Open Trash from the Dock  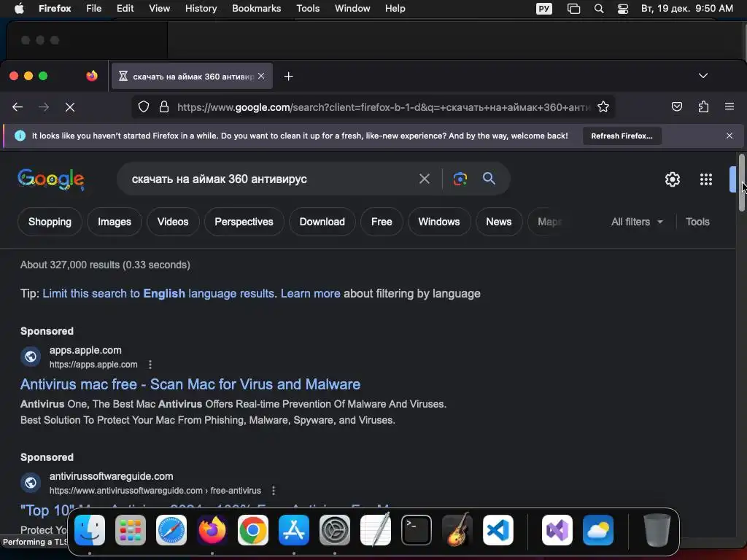(x=657, y=530)
